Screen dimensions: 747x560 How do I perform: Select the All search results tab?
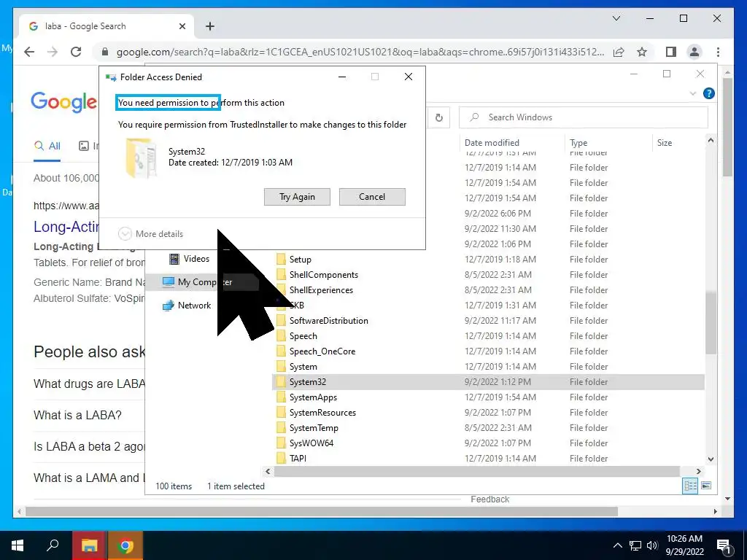tap(47, 146)
